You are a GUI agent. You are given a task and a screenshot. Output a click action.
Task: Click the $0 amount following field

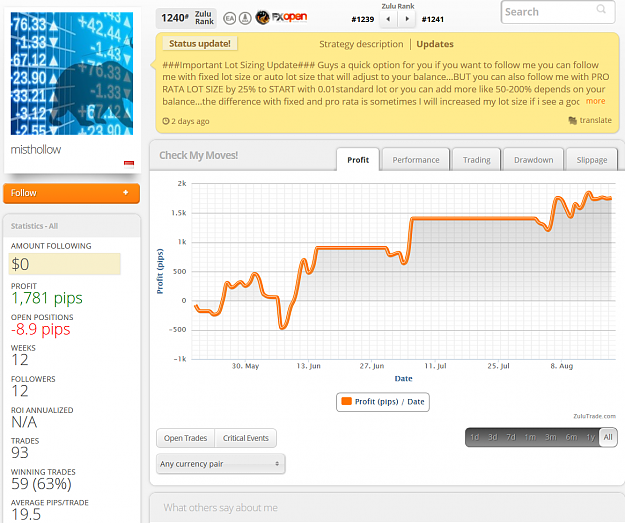pyautogui.click(x=65, y=264)
